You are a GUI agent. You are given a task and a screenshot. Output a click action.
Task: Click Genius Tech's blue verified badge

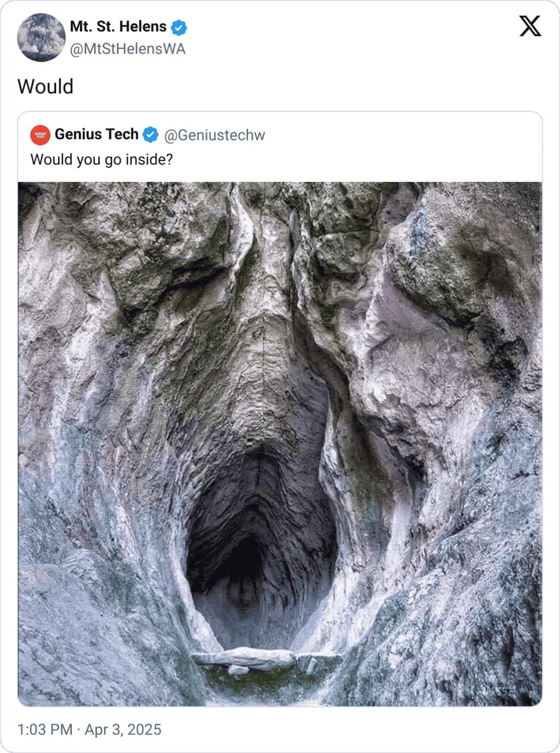point(150,135)
